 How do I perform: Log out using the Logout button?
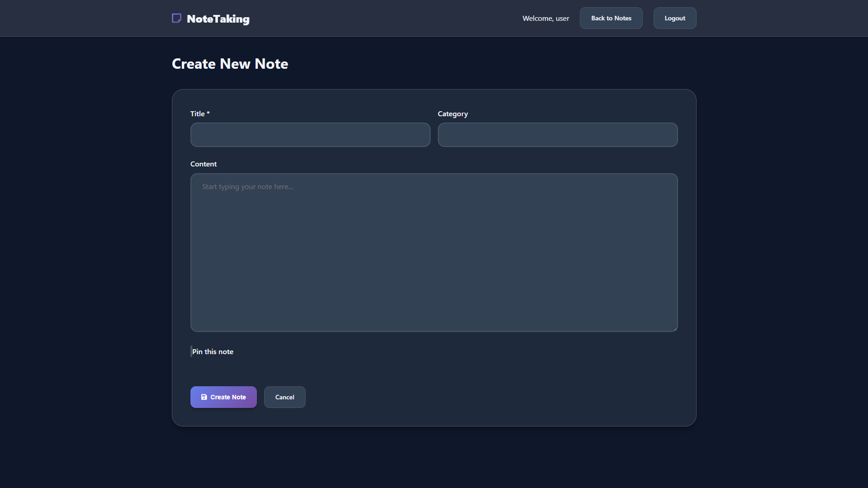(x=674, y=18)
